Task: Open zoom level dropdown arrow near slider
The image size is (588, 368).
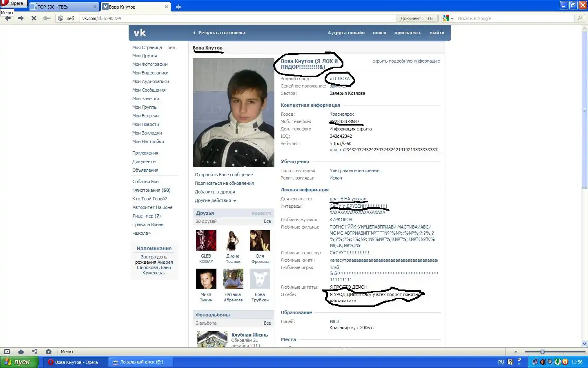Action: click(x=515, y=352)
